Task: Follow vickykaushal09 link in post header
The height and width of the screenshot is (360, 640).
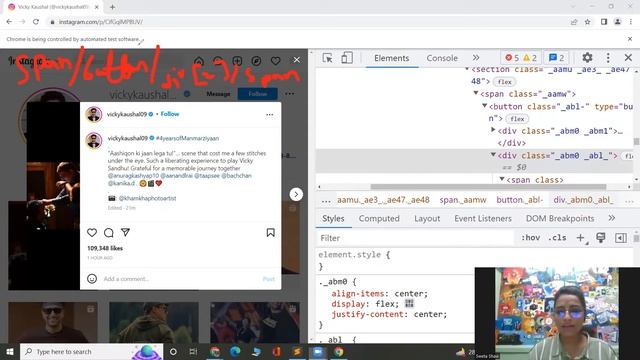Action: point(170,114)
